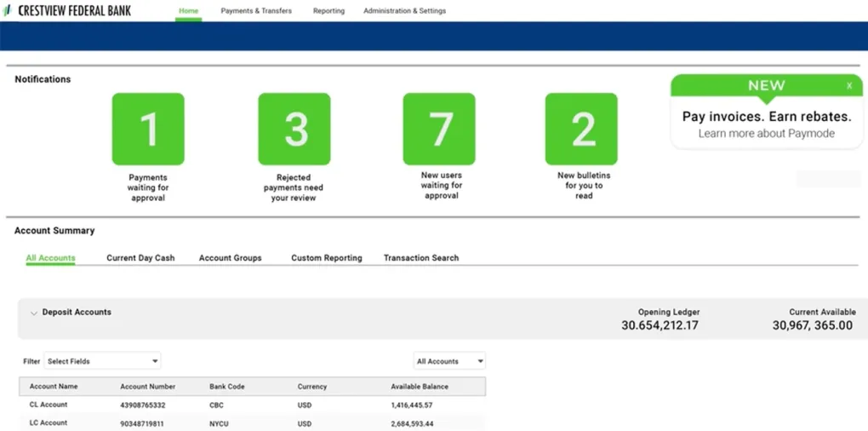Open the 1 payments waiting approval tile
This screenshot has height=431, width=868.
[148, 129]
